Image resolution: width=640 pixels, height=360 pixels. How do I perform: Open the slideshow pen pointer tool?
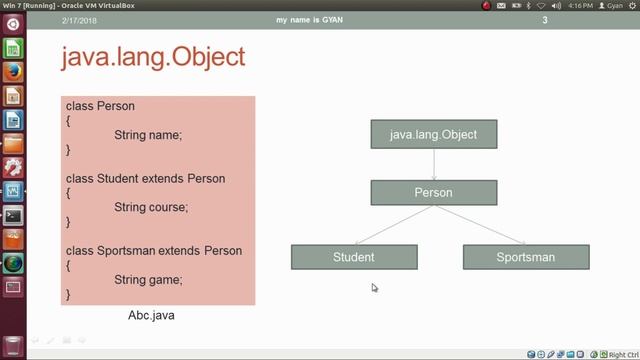click(51, 340)
